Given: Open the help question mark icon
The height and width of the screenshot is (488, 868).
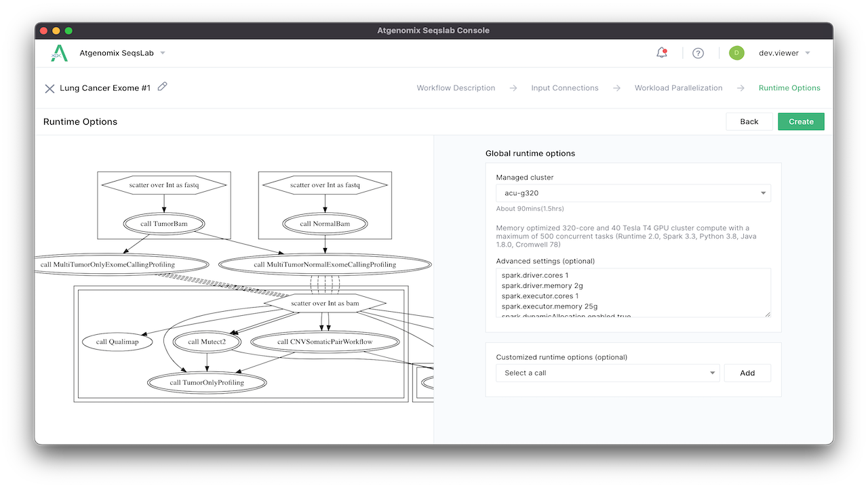Looking at the screenshot, I should click(x=698, y=53).
